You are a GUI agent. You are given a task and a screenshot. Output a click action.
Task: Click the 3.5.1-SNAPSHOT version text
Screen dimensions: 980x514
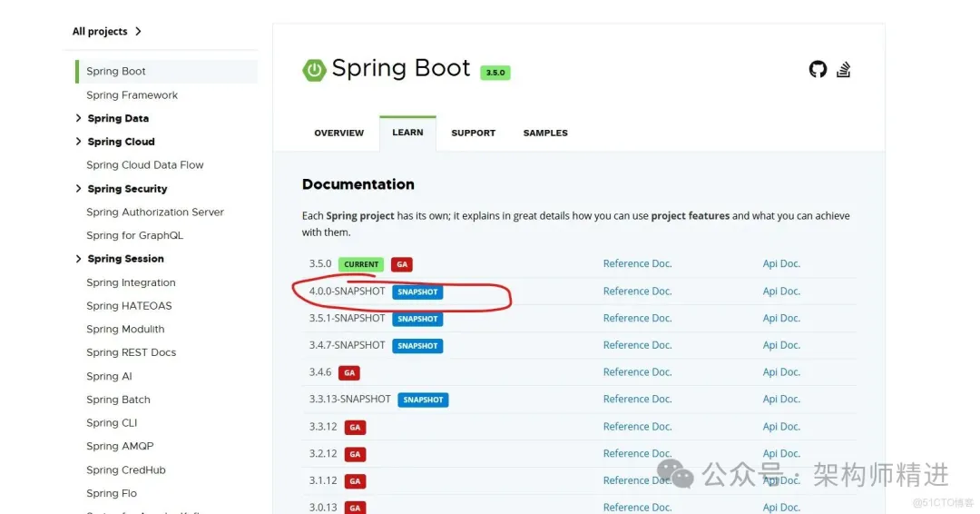click(347, 318)
